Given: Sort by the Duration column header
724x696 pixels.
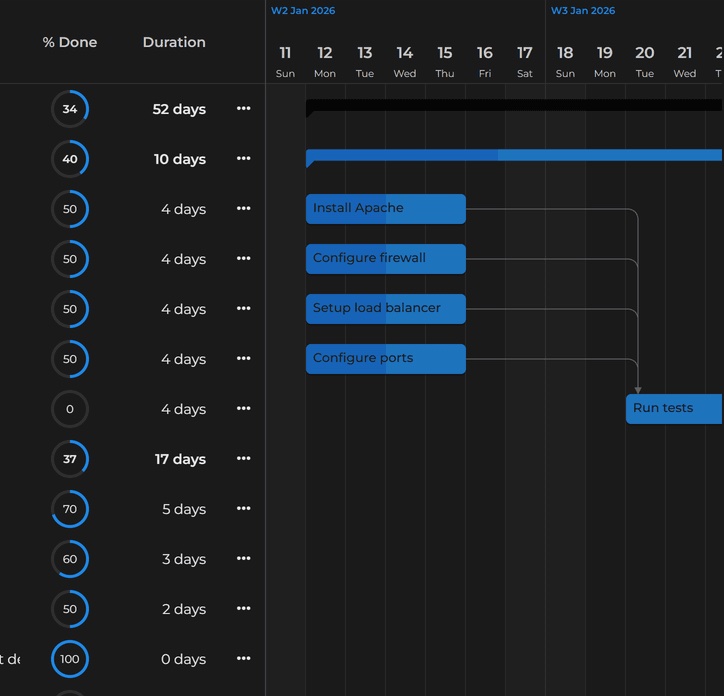Looking at the screenshot, I should click(174, 42).
